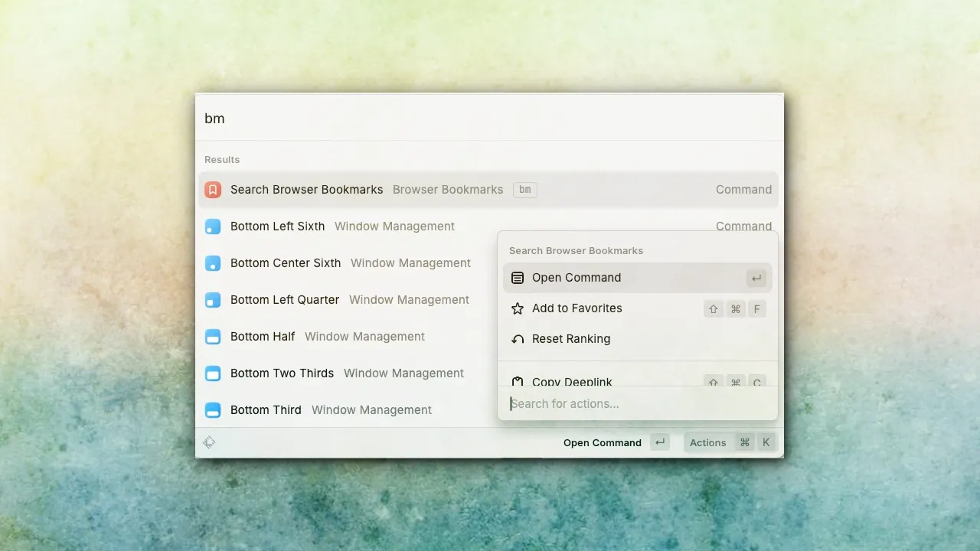Select the Bottom Center Sixth result

(x=348, y=263)
